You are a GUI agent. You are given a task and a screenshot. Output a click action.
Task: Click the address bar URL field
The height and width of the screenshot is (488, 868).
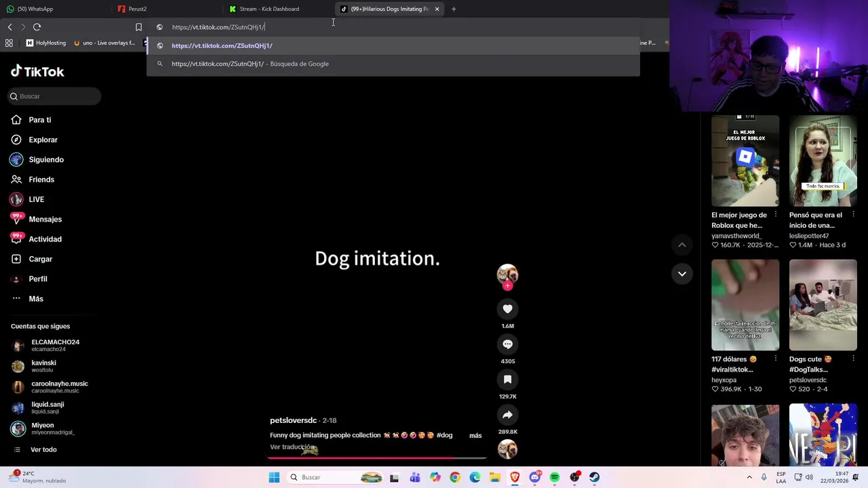click(x=393, y=27)
